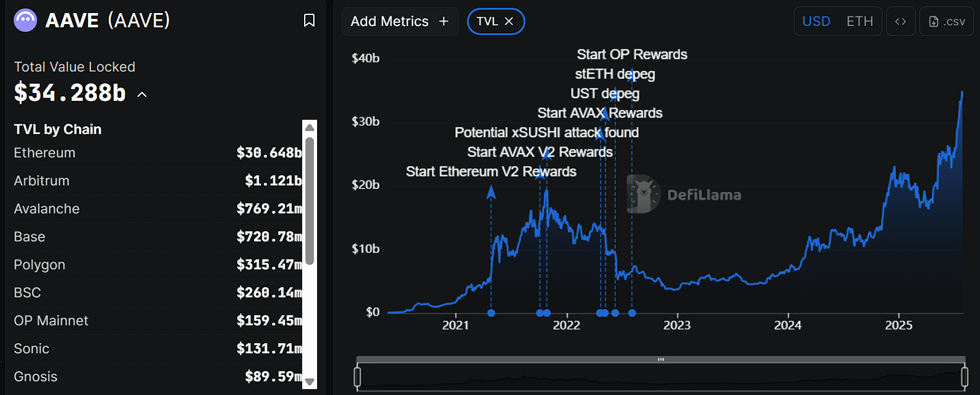
Task: Click the left handle of range slider
Action: (x=357, y=377)
